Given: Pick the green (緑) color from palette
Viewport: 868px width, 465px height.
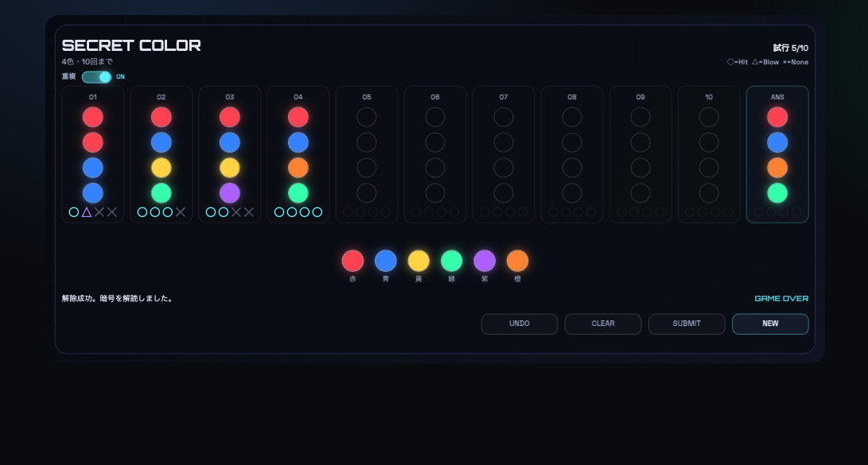Looking at the screenshot, I should (x=452, y=261).
